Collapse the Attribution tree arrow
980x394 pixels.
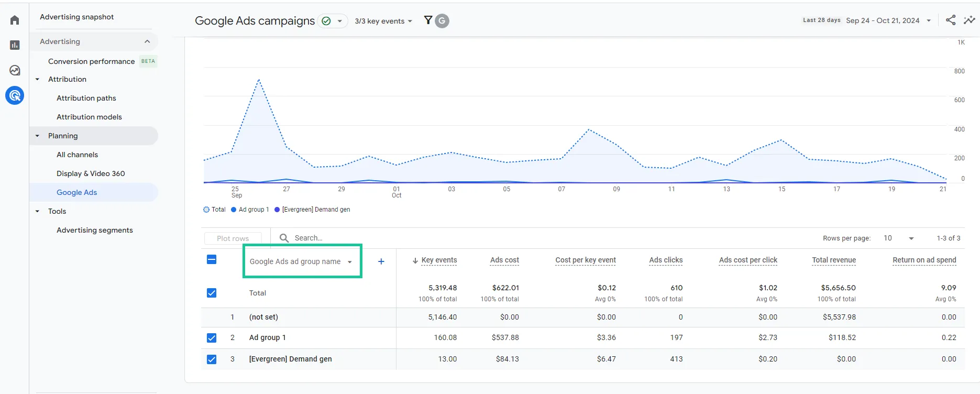(37, 79)
